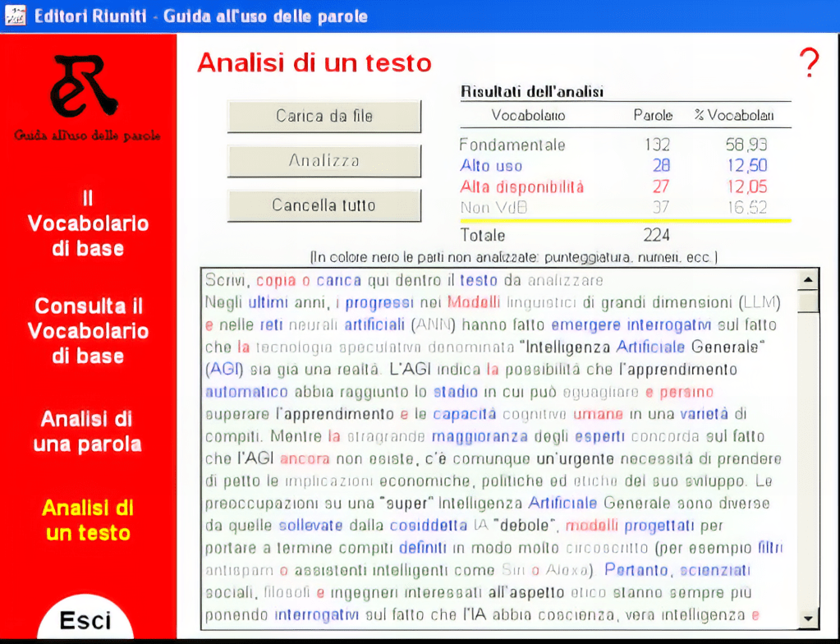This screenshot has width=840, height=644.
Task: Click the red question mark help icon
Action: [809, 63]
